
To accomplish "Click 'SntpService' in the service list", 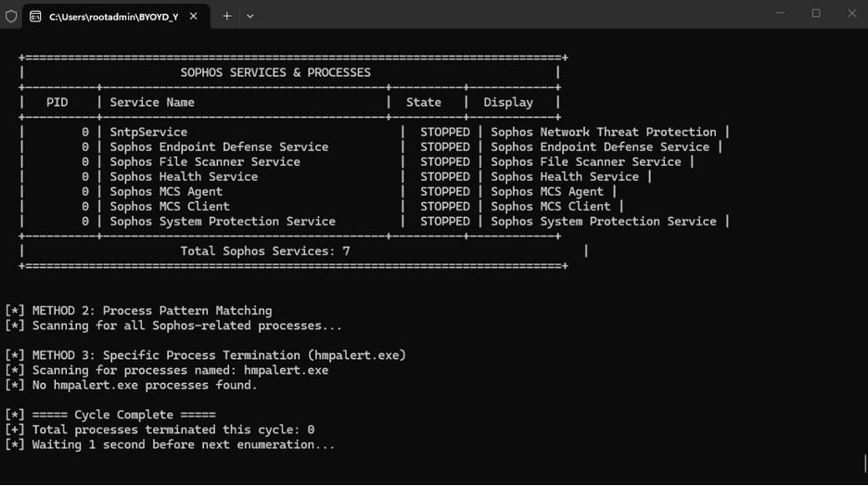I will pyautogui.click(x=148, y=133).
